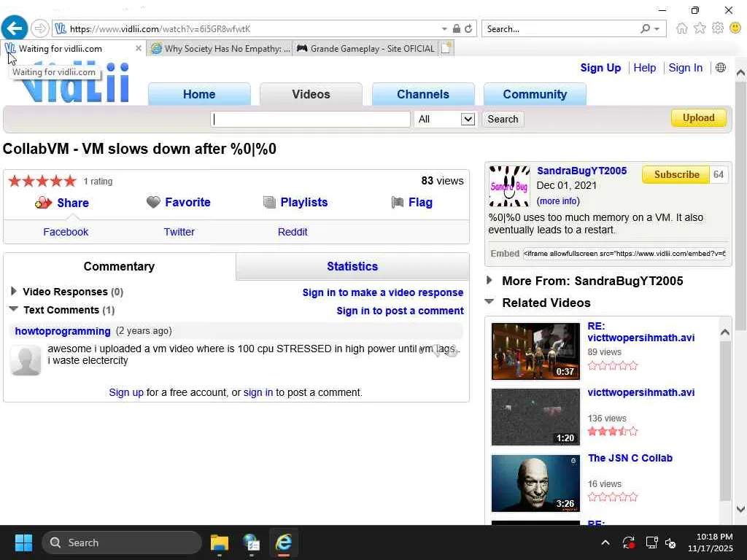Open browser Tools gear icon
This screenshot has width=747, height=560.
point(718,28)
